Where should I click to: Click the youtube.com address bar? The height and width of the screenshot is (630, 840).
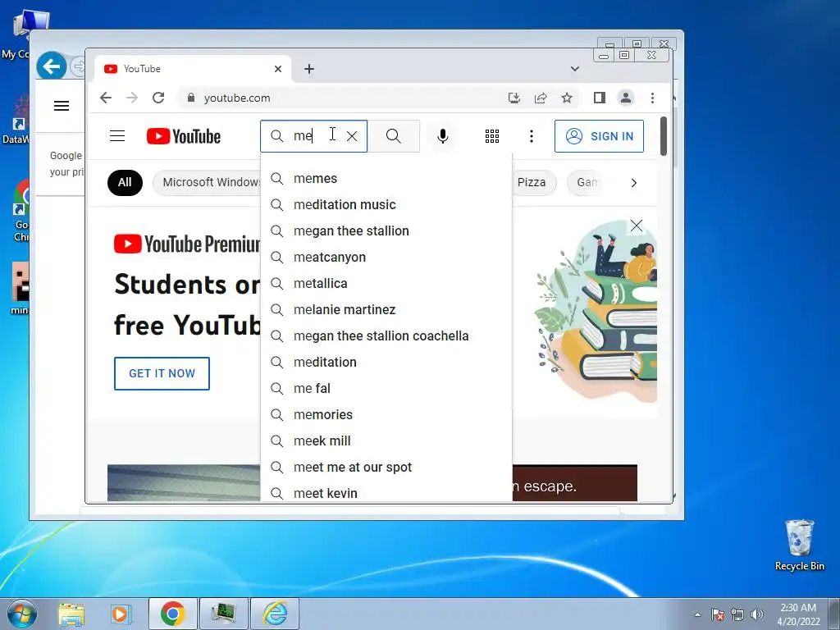(343, 98)
